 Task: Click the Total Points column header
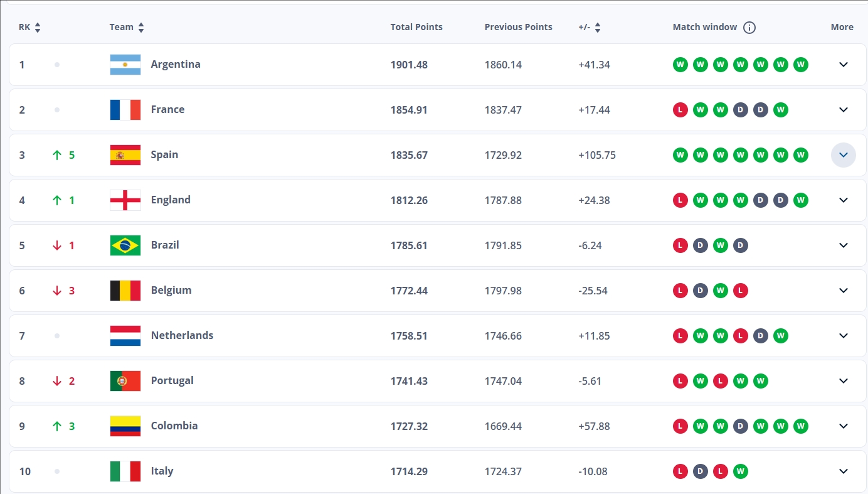tap(416, 27)
